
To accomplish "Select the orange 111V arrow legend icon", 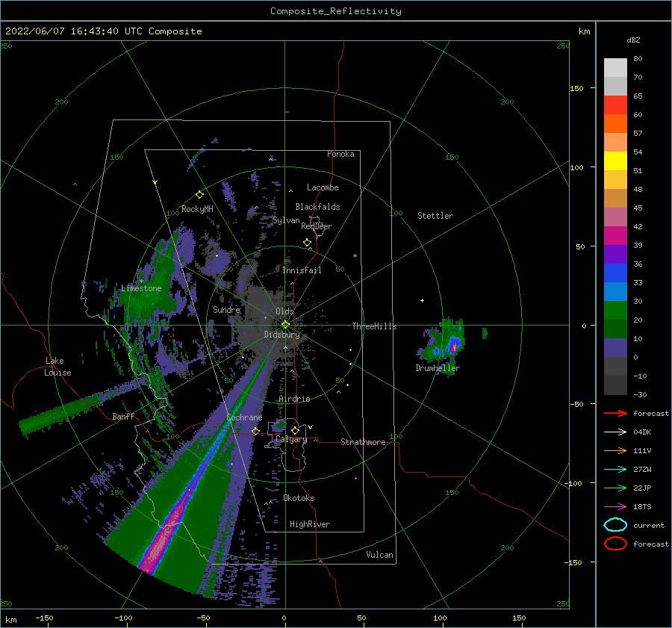I will tap(615, 450).
